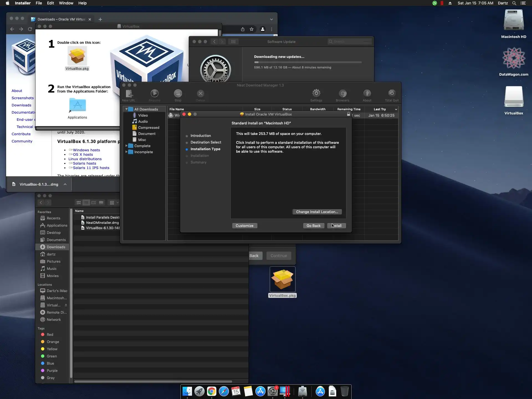
Task: Click the Stop download icon
Action: (178, 94)
